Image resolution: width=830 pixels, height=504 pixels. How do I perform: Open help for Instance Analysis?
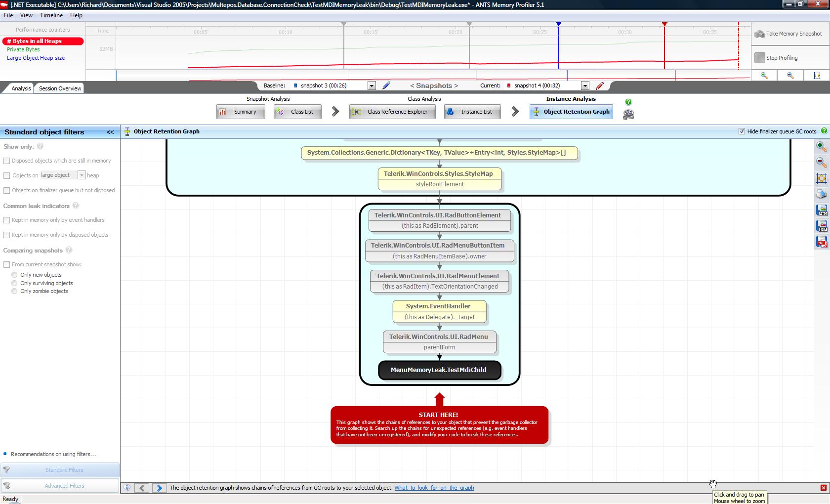pos(628,102)
